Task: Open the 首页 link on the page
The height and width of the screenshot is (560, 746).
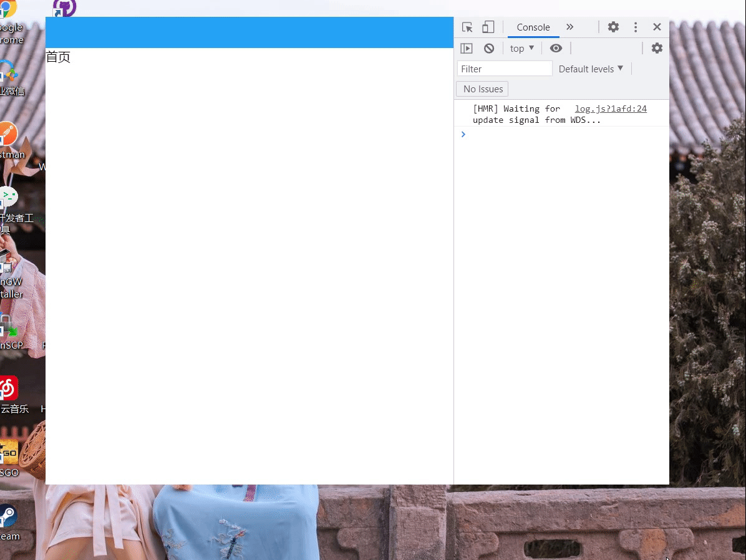Action: [58, 57]
